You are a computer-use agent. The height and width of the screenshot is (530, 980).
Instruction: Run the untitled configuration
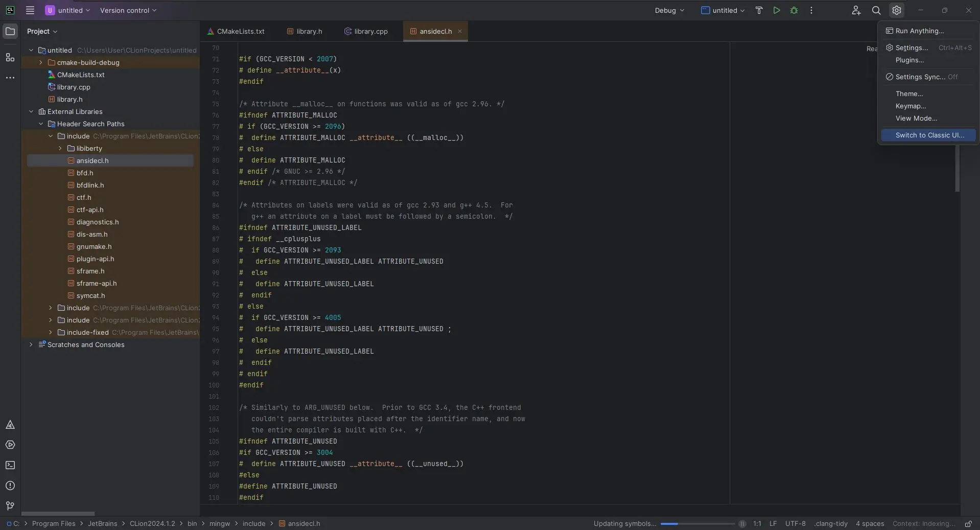tap(776, 10)
